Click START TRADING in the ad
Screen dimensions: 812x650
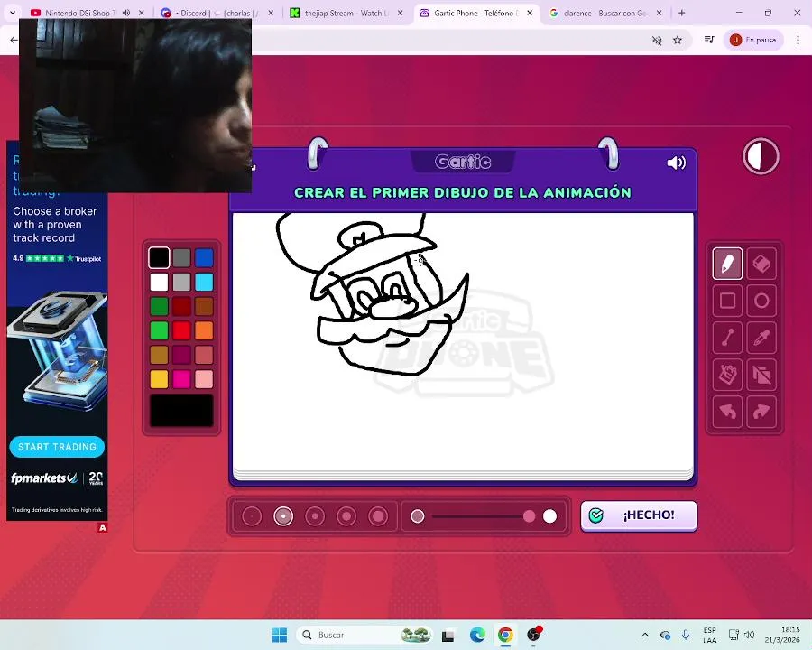(57, 447)
